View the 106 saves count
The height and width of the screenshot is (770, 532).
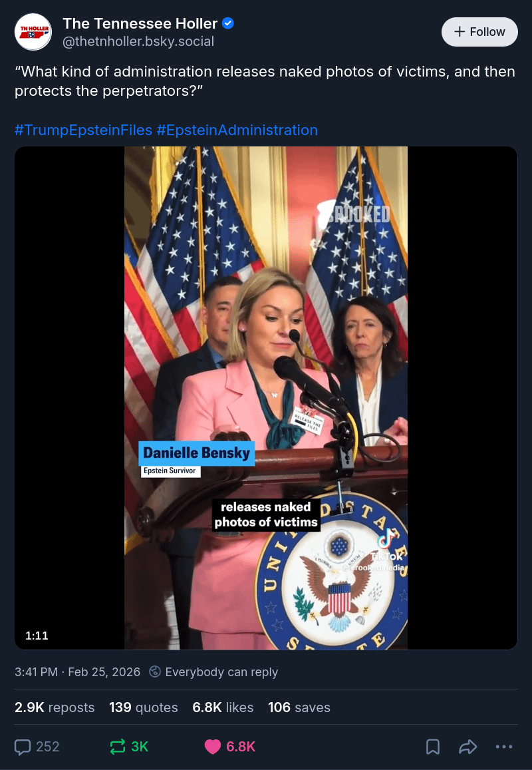point(299,707)
